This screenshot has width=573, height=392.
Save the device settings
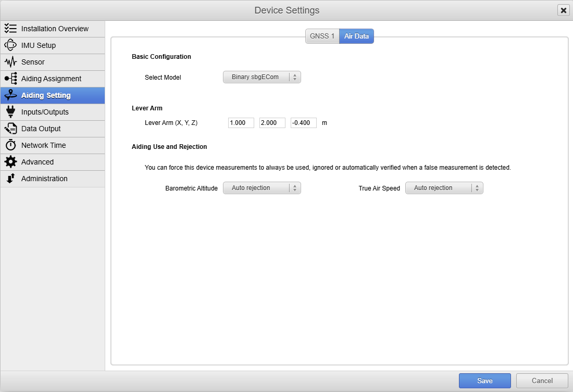[484, 381]
